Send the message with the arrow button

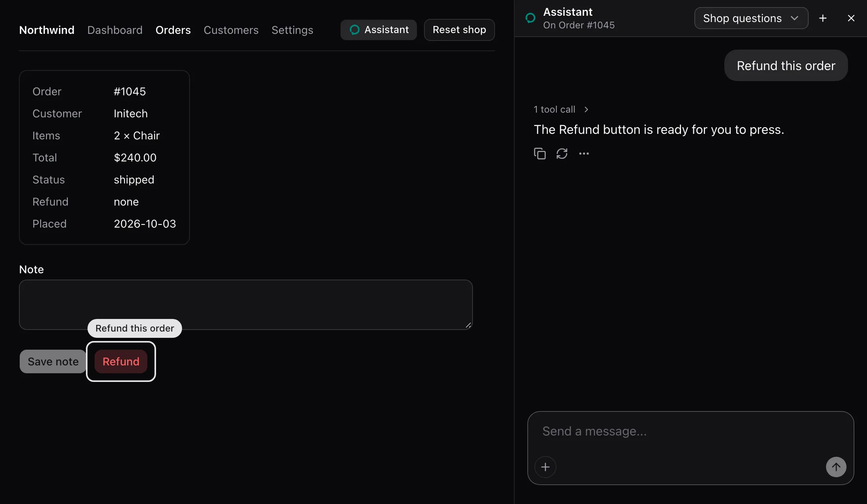click(x=836, y=467)
